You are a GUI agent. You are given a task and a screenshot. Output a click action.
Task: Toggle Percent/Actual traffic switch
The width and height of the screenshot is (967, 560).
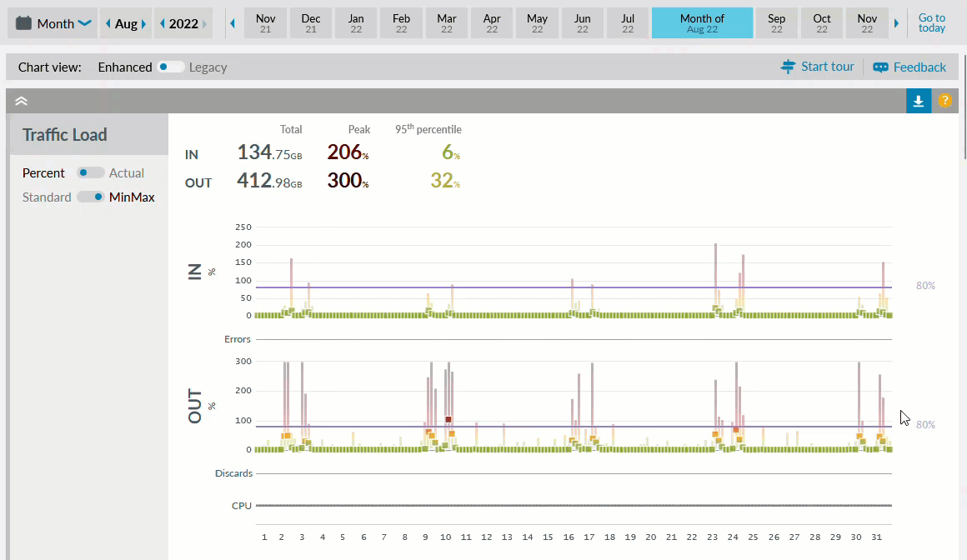coord(91,172)
